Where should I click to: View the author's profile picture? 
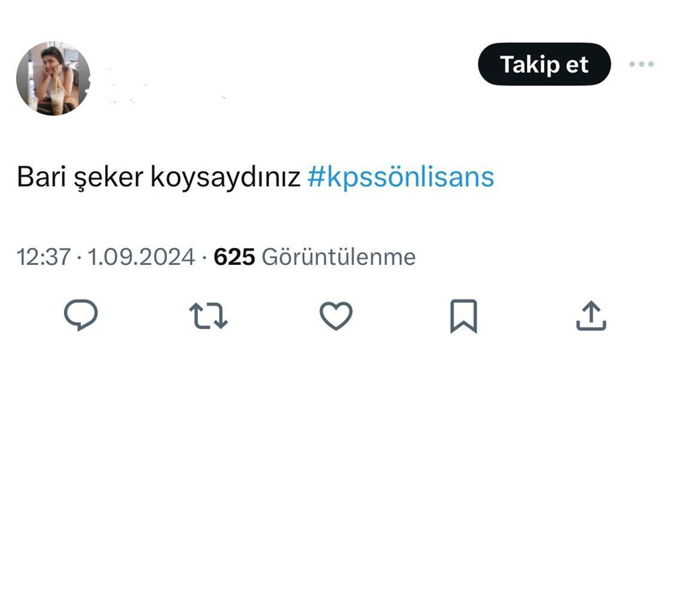(x=54, y=78)
